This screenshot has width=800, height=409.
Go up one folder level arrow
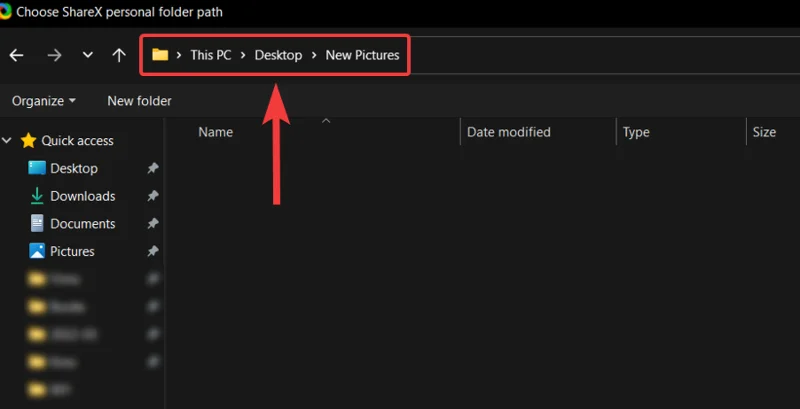click(x=119, y=55)
